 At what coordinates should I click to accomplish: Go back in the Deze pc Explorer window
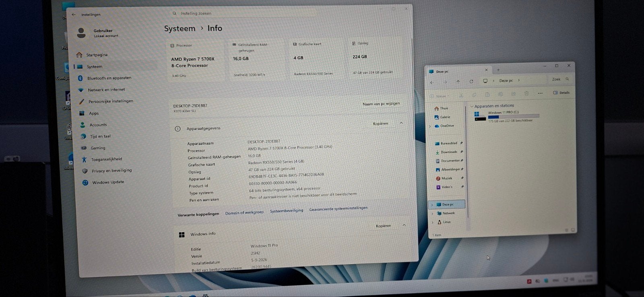tap(432, 82)
